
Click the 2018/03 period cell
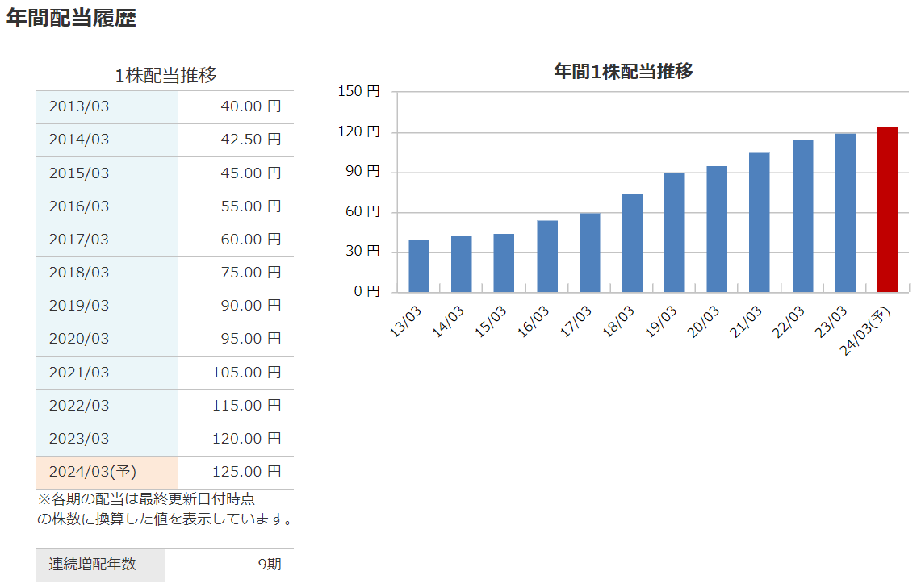point(79,273)
